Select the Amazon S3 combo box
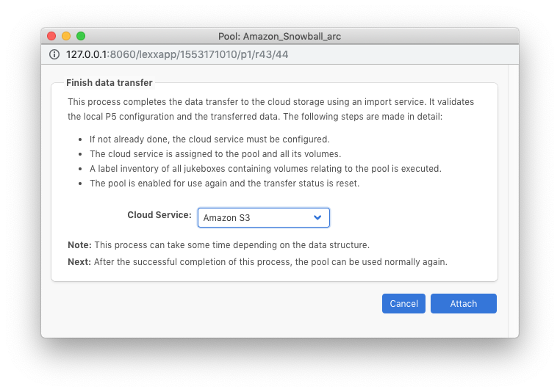560x392 pixels. tap(264, 217)
